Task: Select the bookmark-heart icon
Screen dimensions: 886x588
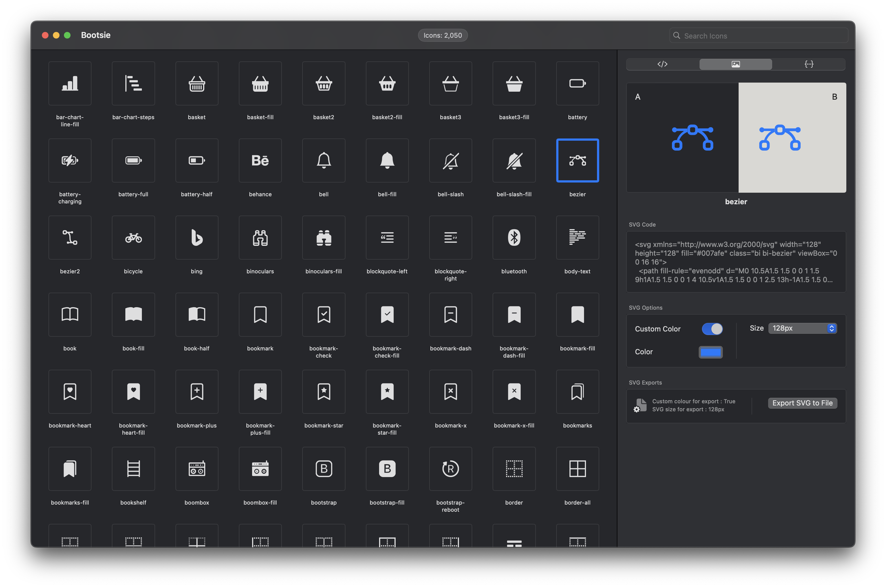Action: [x=70, y=391]
